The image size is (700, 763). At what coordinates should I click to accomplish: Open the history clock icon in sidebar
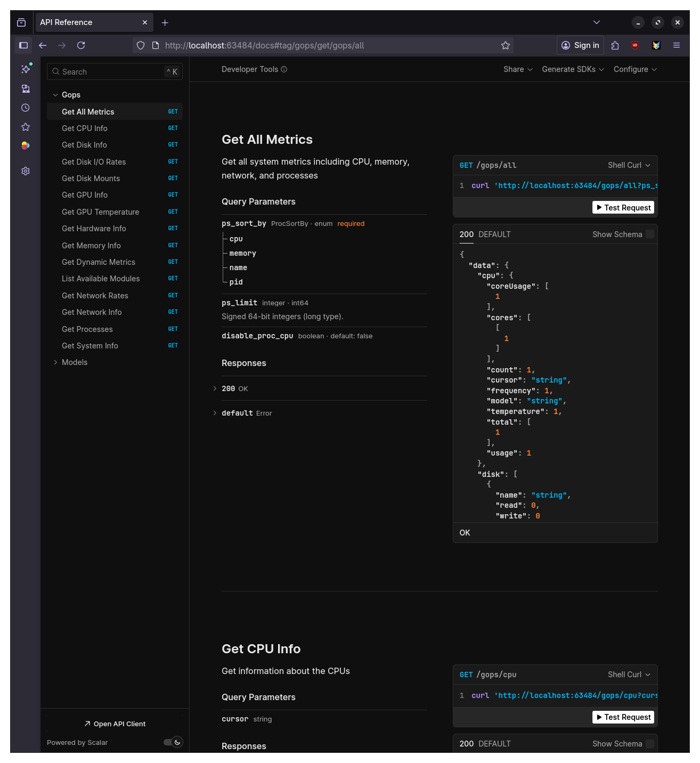(25, 108)
